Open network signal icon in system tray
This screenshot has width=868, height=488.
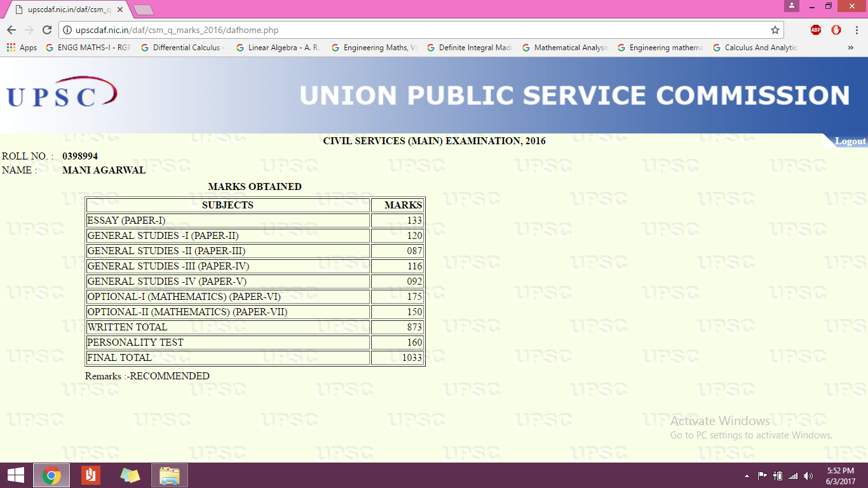pos(793,476)
